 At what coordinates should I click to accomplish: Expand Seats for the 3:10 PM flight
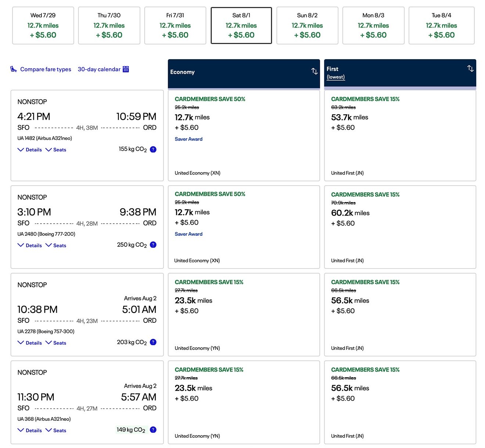tap(56, 245)
